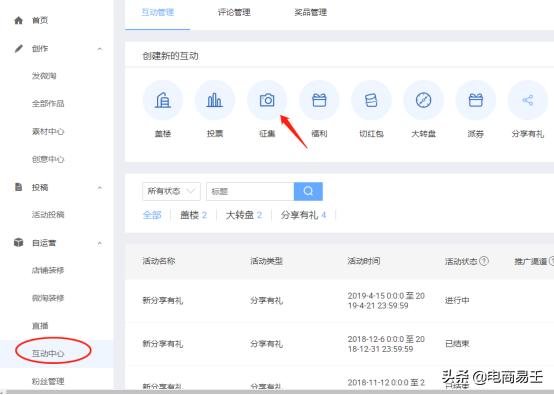The width and height of the screenshot is (554, 395).
Task: Open 直播 in sidebar
Action: 40,326
